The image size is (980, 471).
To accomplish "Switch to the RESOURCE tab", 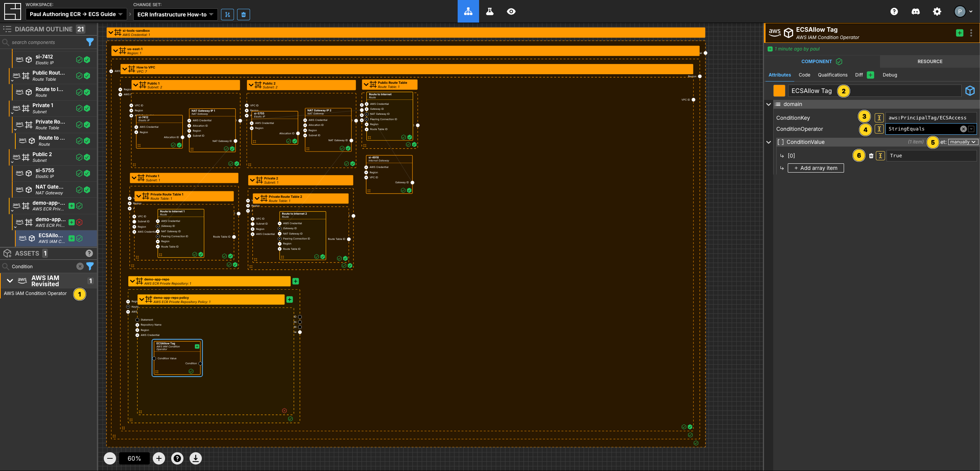I will pos(929,62).
